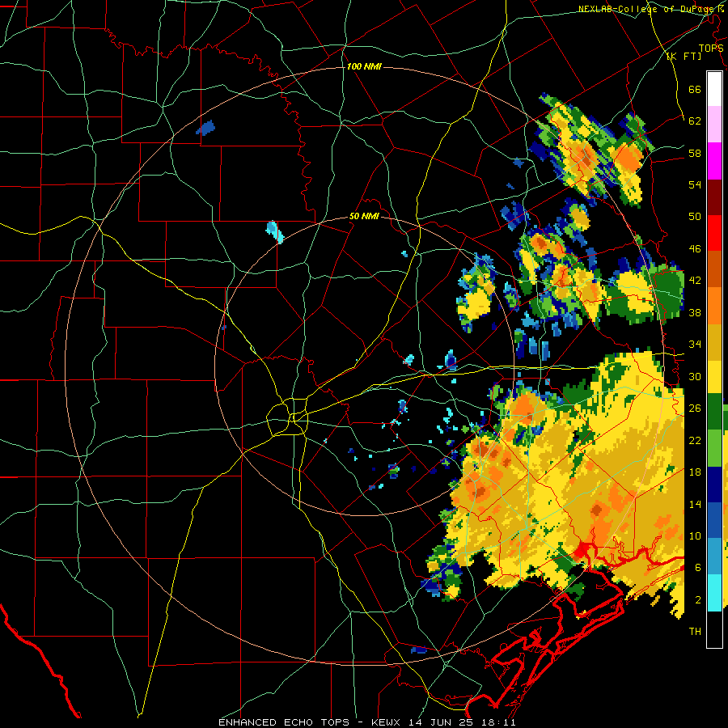Click the "50 NMI" range ring label

coord(364,216)
